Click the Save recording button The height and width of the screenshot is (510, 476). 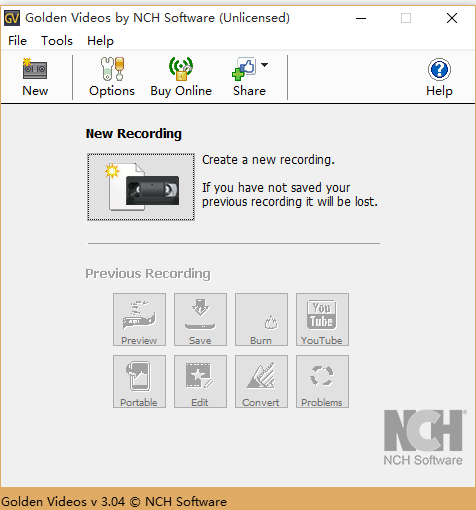[200, 320]
